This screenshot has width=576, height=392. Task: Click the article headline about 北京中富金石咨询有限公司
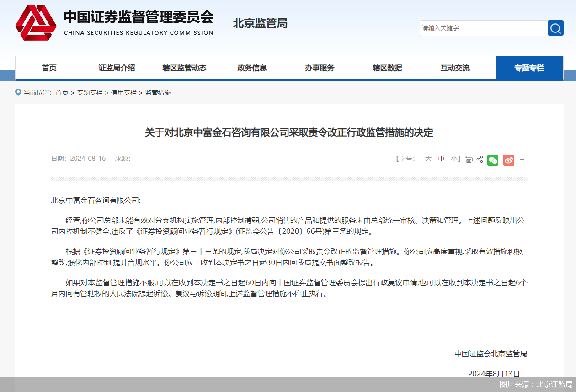point(289,132)
